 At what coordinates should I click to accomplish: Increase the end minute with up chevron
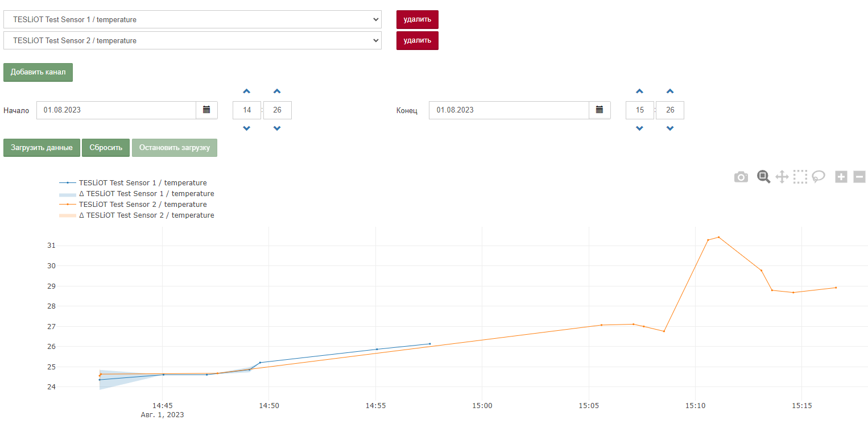[x=670, y=92]
